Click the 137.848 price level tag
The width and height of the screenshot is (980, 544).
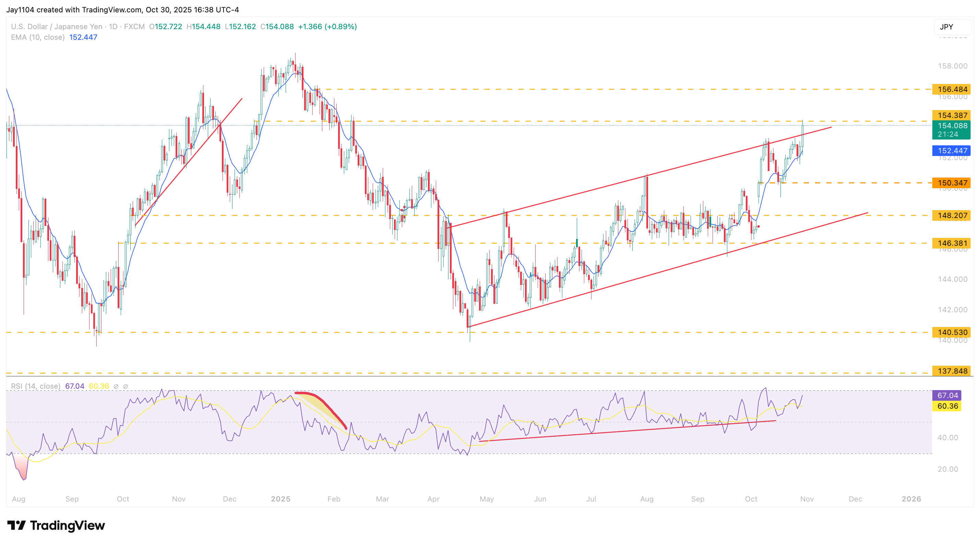pos(952,371)
